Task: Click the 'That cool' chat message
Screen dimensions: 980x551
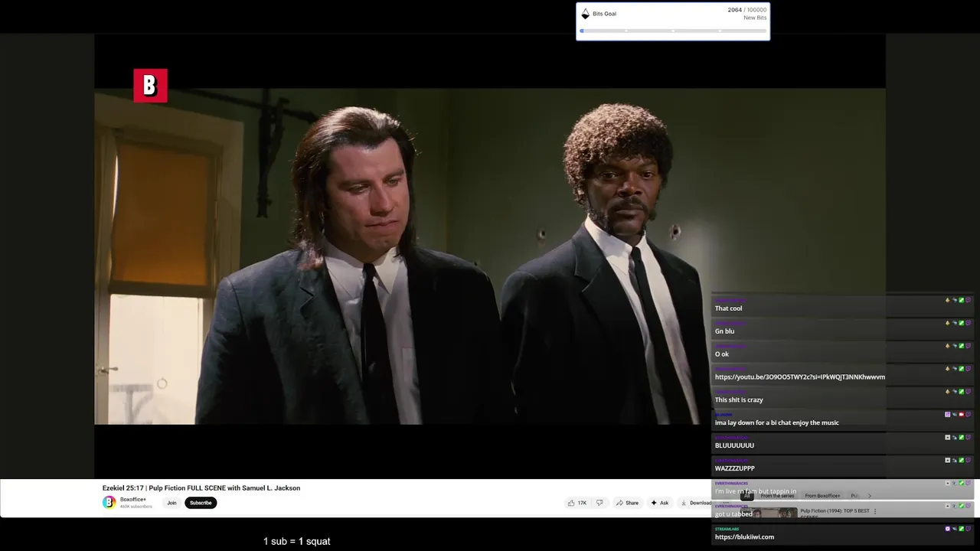Action: (728, 308)
